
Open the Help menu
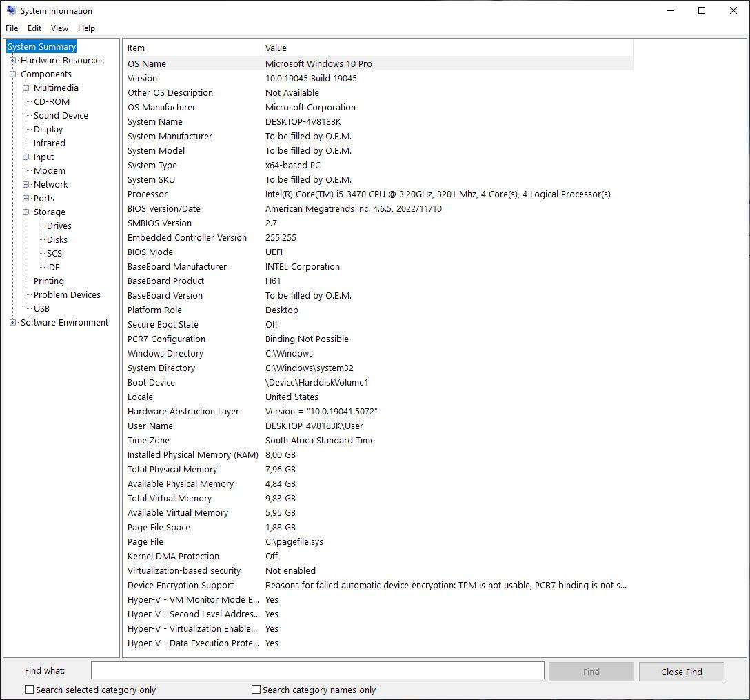pos(86,28)
